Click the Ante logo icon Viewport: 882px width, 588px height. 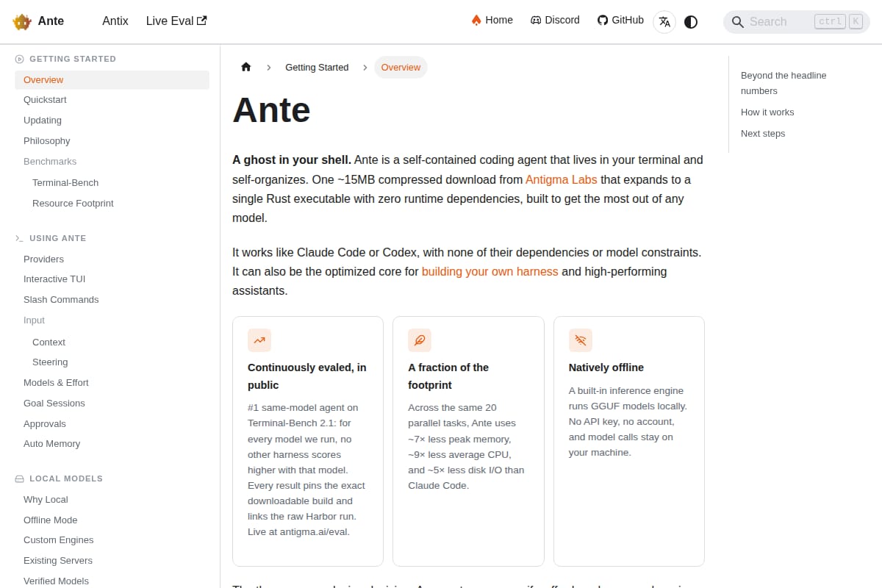click(22, 21)
